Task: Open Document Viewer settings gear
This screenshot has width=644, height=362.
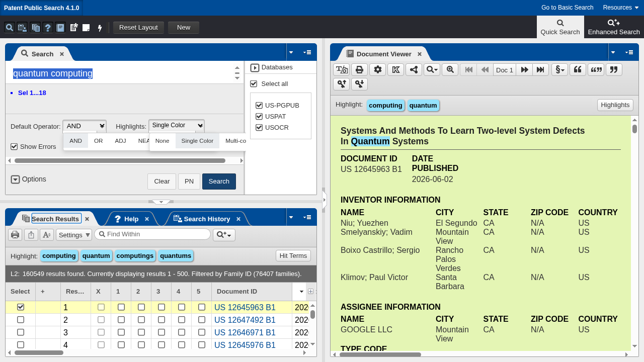Action: pos(377,69)
